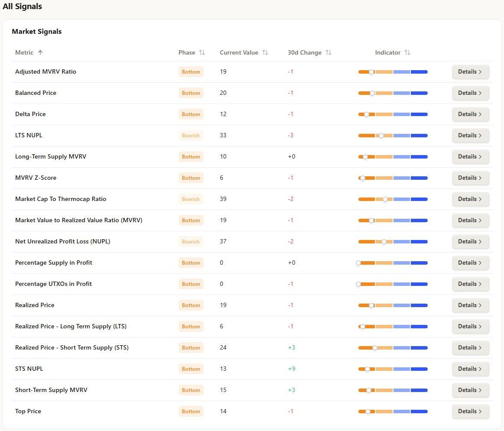The image size is (504, 431).
Task: Open Details for Realized Price Short Term Supply
Action: pos(471,347)
